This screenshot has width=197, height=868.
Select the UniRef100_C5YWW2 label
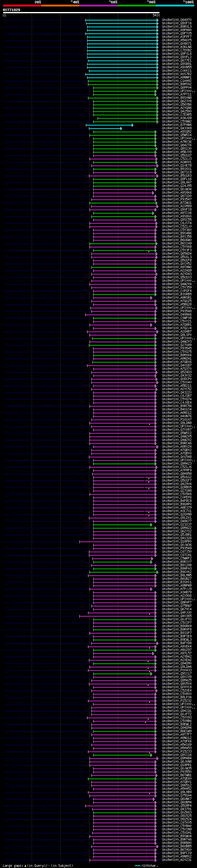[x=177, y=121]
